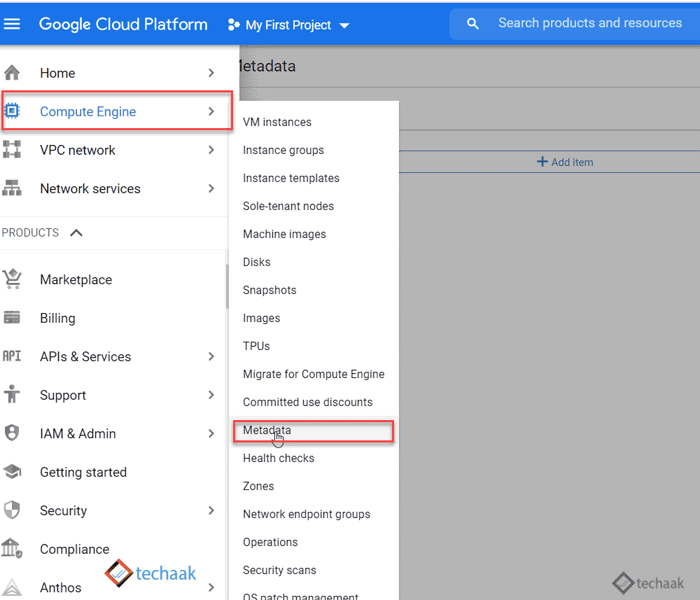Click the Getting started graduation cap icon

pos(12,471)
